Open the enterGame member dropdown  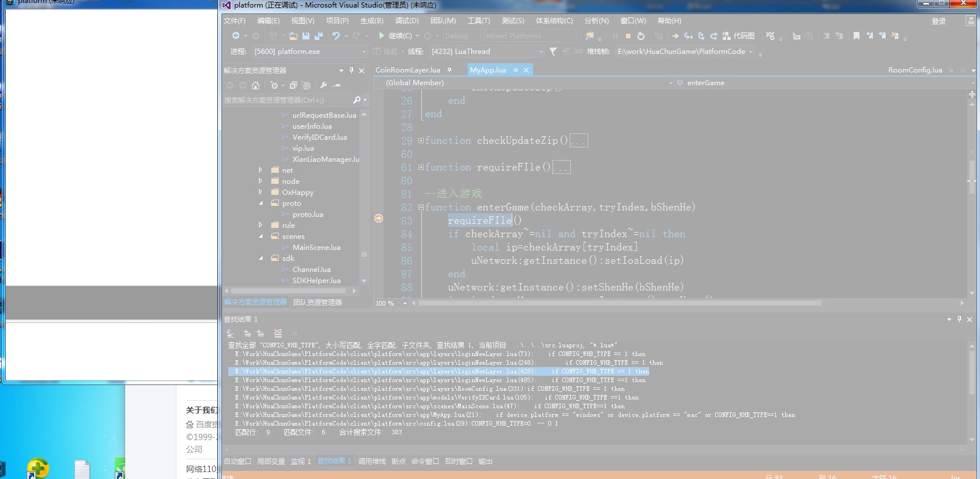click(827, 83)
